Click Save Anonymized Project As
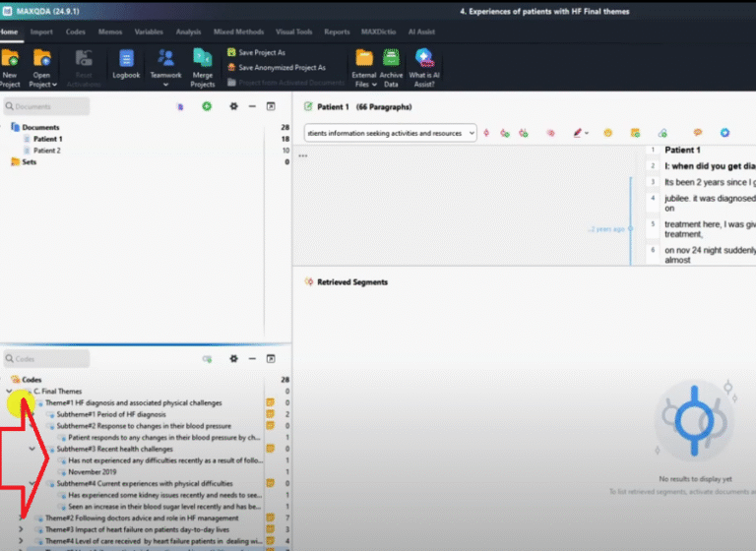Image resolution: width=756 pixels, height=551 pixels. 281,68
